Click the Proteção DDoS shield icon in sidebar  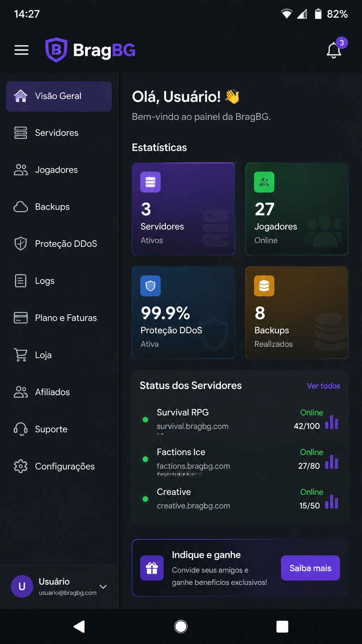click(21, 243)
